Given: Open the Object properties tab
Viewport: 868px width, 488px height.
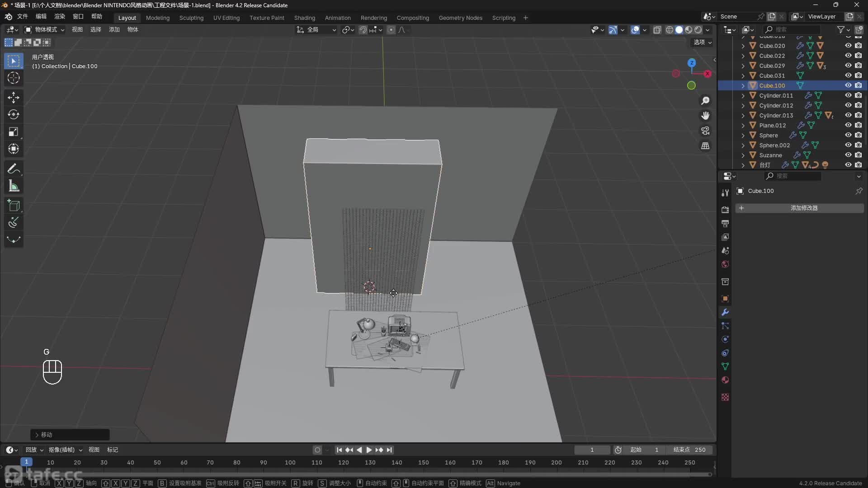Looking at the screenshot, I should (725, 299).
